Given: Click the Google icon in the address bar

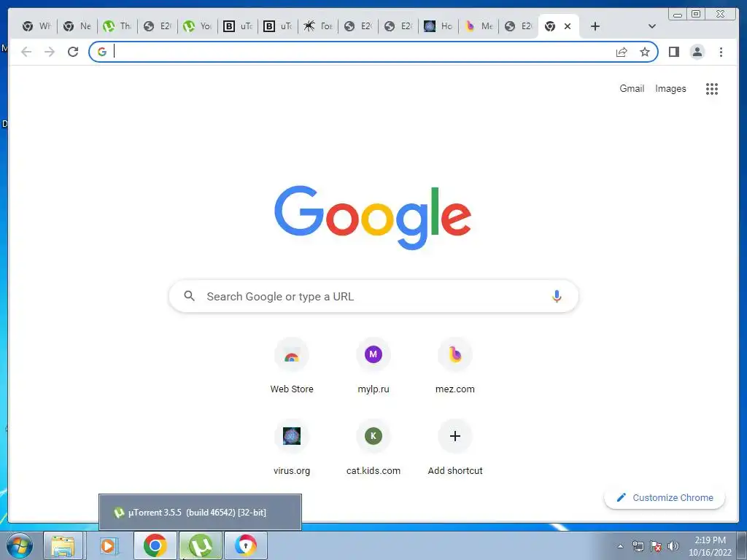Looking at the screenshot, I should click(102, 52).
